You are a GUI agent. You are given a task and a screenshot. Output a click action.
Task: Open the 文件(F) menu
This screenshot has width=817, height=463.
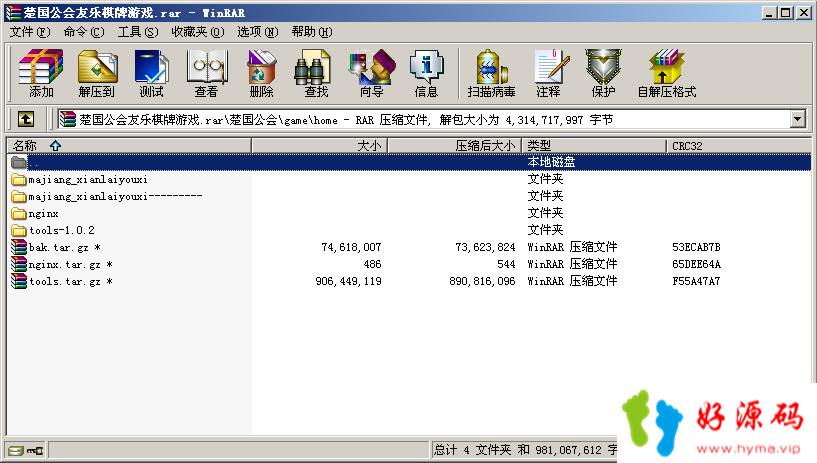[30, 32]
